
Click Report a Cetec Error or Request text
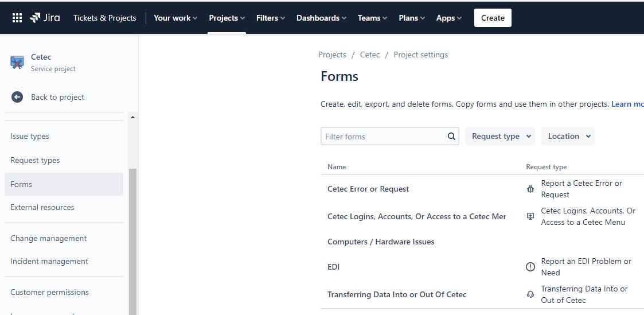[x=581, y=189]
